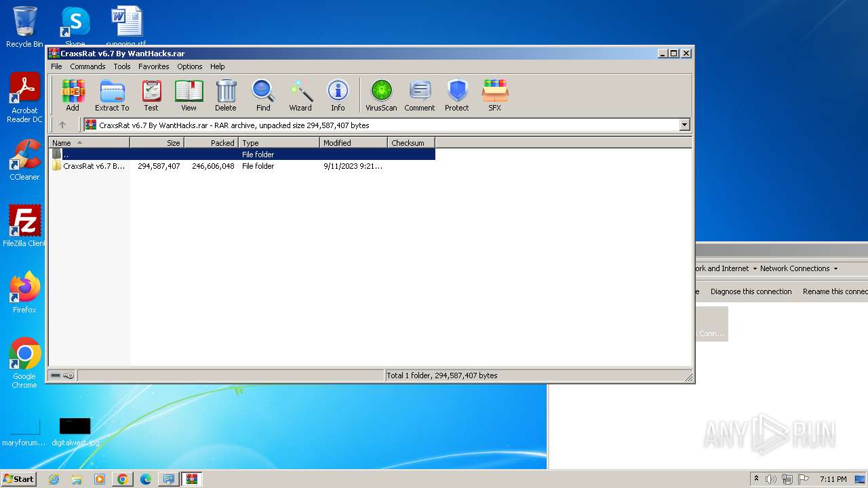This screenshot has height=488, width=868.
Task: Expand Network and Internet breadcrumb arrow
Action: coord(755,268)
